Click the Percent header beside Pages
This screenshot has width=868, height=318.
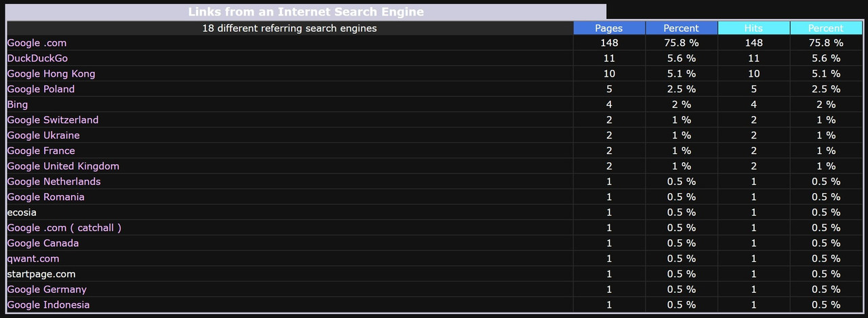click(x=682, y=28)
